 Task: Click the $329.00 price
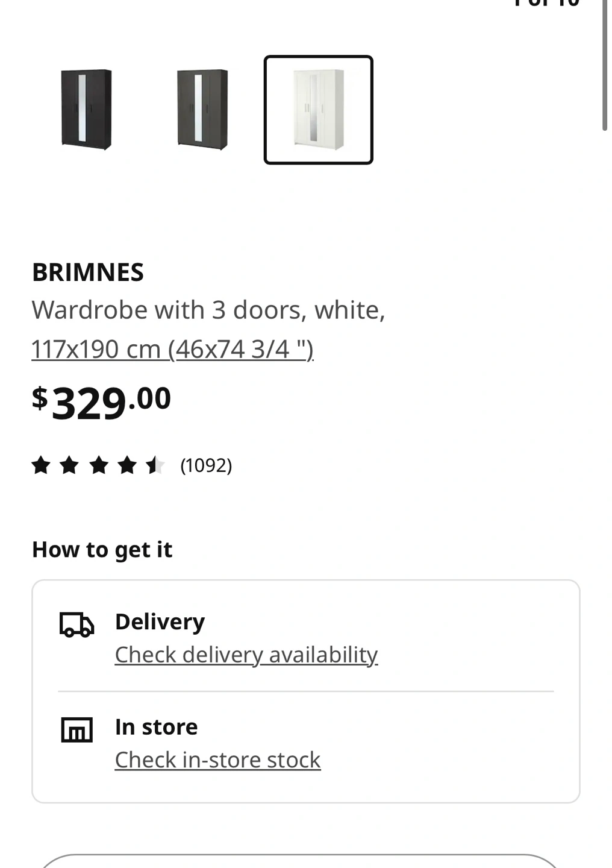pos(101,402)
